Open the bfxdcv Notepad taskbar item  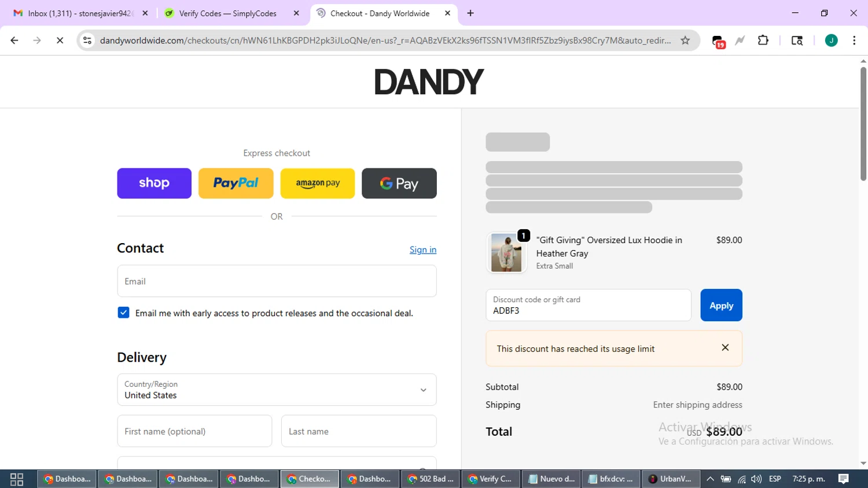[x=611, y=479]
